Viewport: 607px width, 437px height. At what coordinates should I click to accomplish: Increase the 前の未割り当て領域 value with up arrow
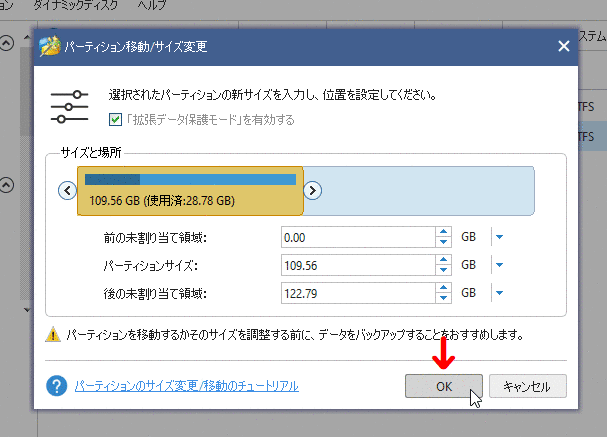(444, 233)
